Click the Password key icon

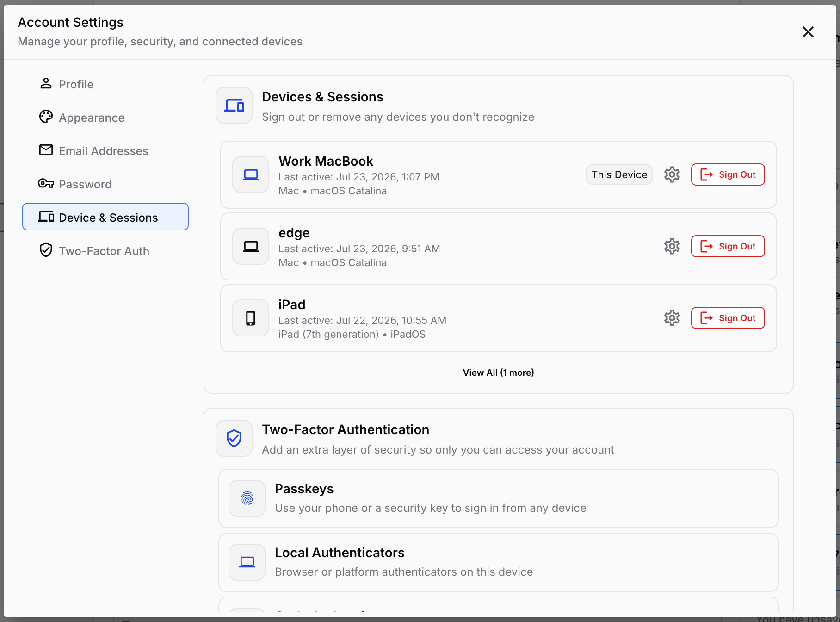pyautogui.click(x=46, y=184)
